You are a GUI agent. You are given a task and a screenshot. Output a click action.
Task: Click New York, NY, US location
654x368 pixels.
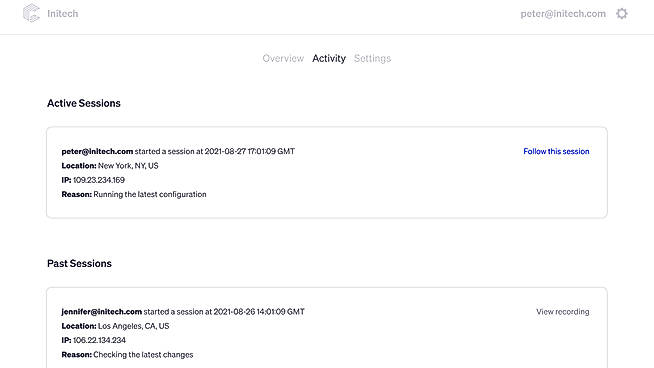tap(128, 166)
